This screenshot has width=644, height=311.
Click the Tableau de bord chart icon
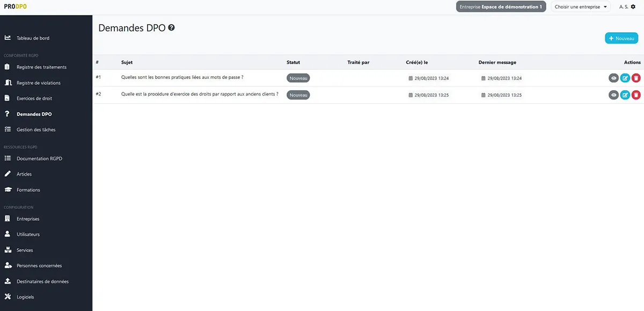(x=8, y=38)
